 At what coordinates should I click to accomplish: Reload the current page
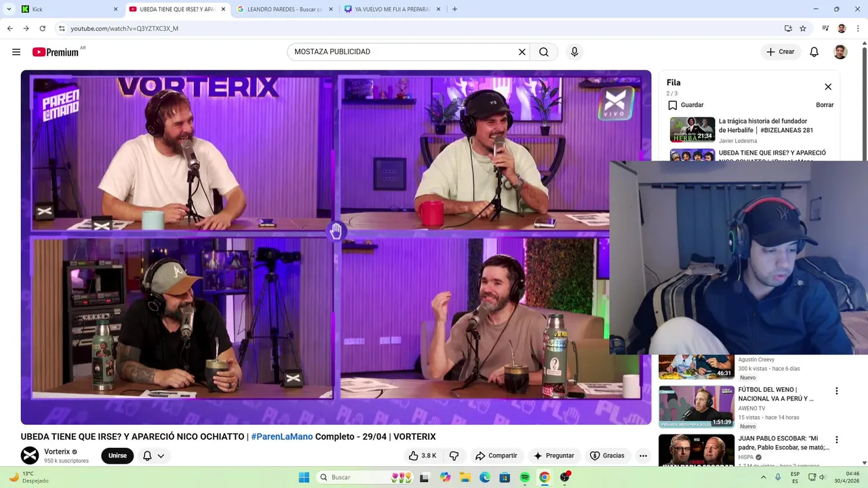coord(42,28)
